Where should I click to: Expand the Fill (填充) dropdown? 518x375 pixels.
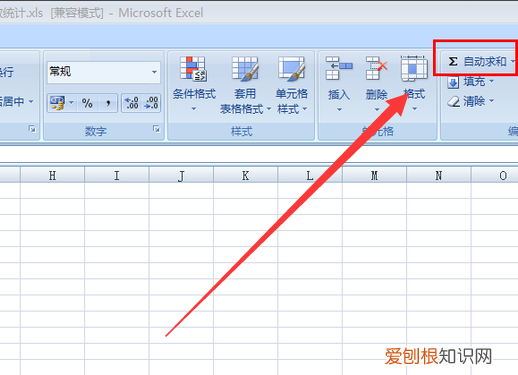pos(492,81)
